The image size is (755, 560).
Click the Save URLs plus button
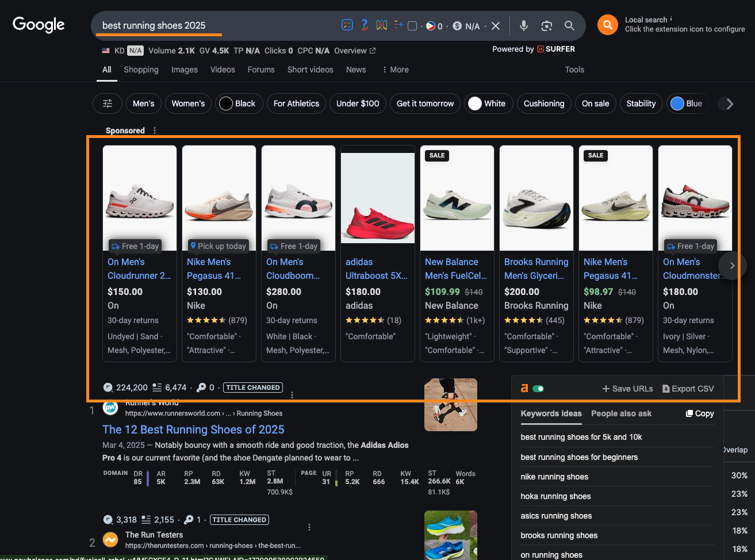point(627,389)
